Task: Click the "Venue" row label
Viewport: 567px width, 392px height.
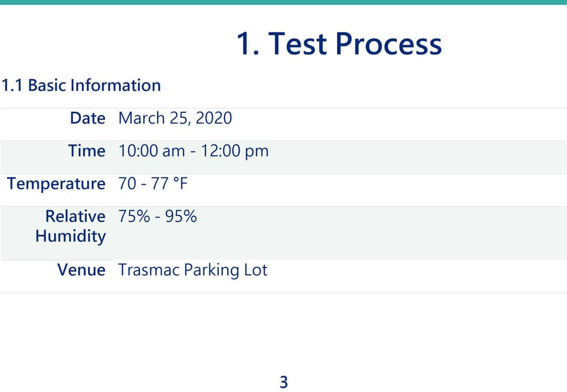Action: (81, 270)
